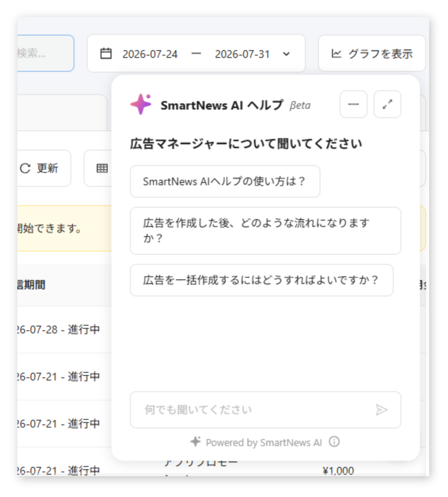Select suggestion SmartNews AIヘルプの使い方は？
Image resolution: width=448 pixels, height=497 pixels.
(x=225, y=182)
